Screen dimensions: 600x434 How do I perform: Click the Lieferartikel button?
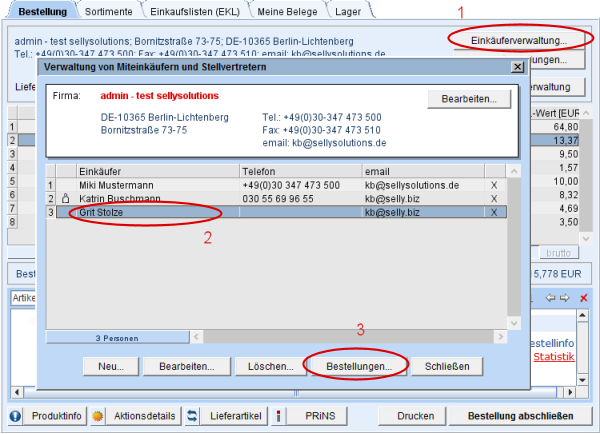tap(235, 416)
